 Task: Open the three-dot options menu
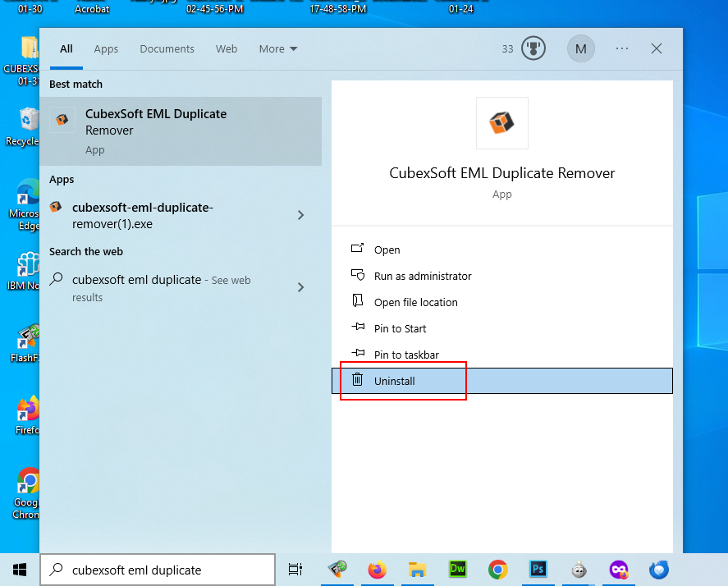[621, 48]
